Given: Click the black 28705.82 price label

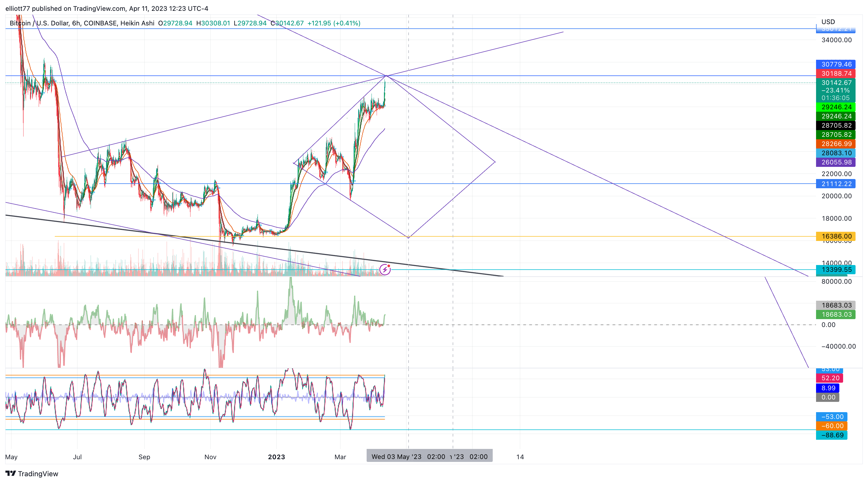Looking at the screenshot, I should click(836, 125).
